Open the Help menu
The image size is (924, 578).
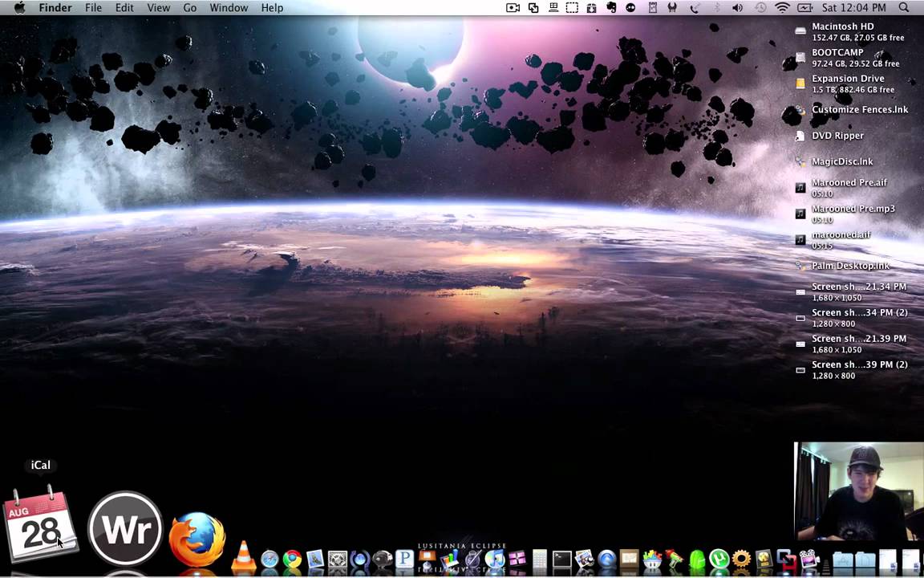[x=272, y=8]
